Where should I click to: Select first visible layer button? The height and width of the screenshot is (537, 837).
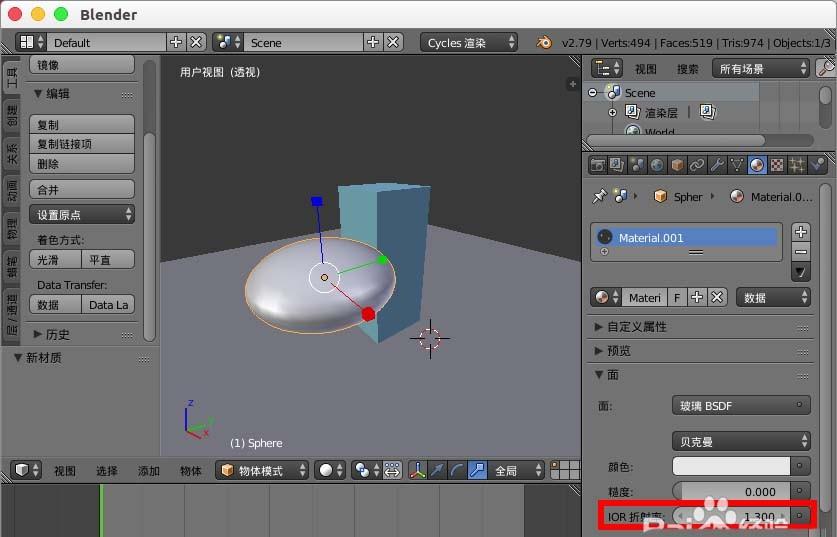pos(555,465)
